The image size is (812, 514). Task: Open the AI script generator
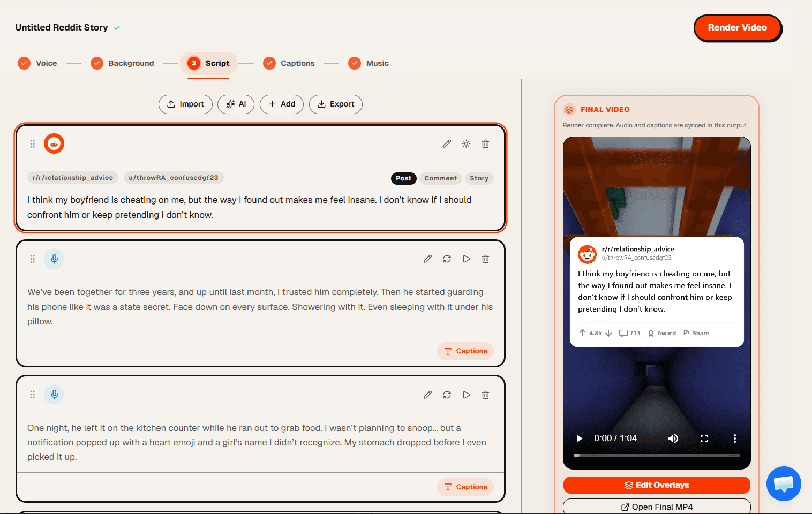(236, 104)
